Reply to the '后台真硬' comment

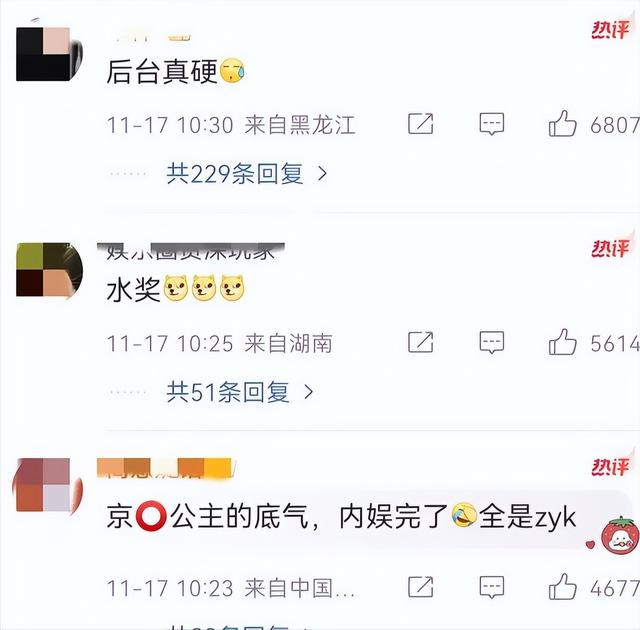point(491,124)
